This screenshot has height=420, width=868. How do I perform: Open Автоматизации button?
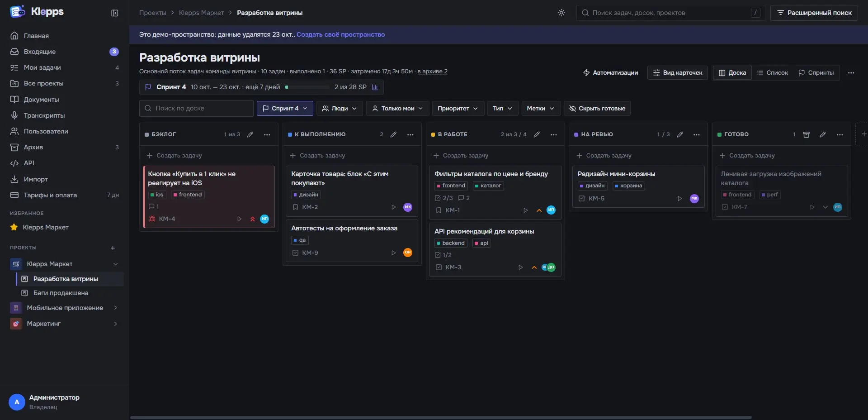click(611, 73)
